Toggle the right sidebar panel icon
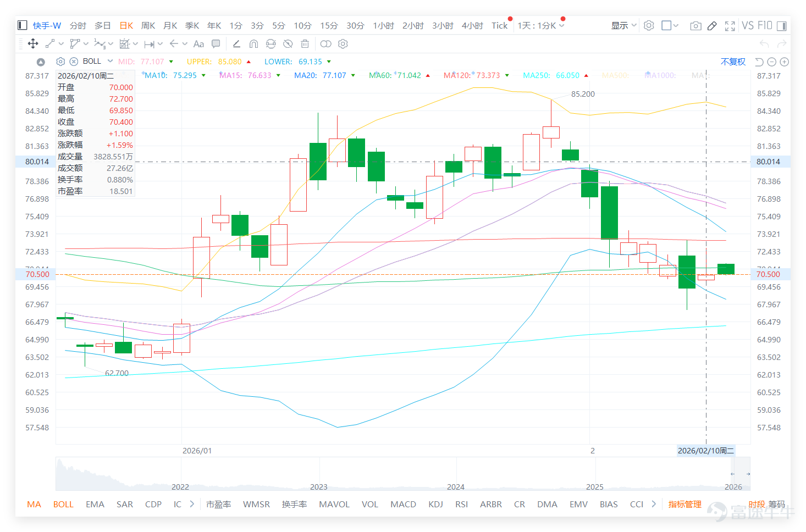 pos(782,26)
